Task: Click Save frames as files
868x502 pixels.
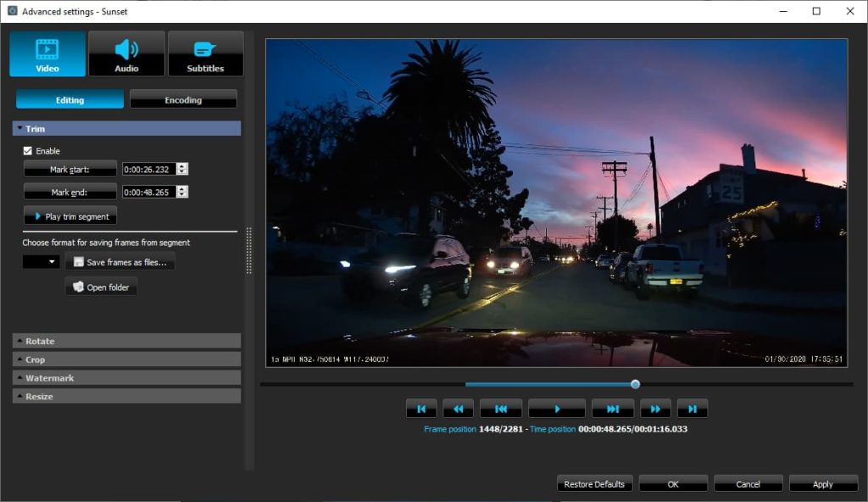Action: pos(120,261)
